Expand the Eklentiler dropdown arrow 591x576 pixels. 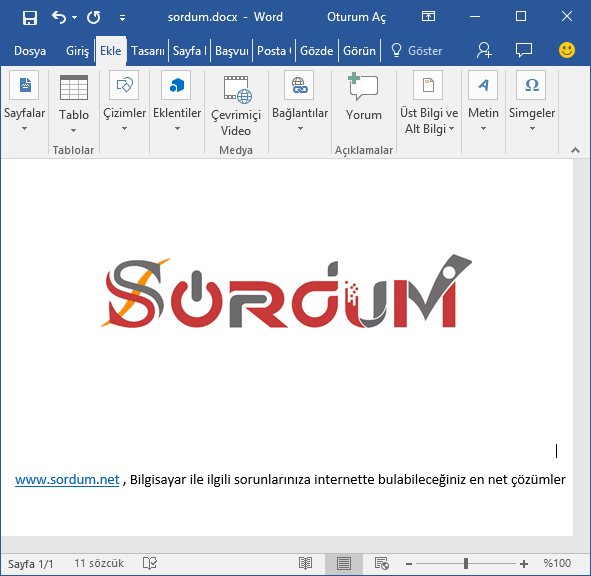point(177,129)
